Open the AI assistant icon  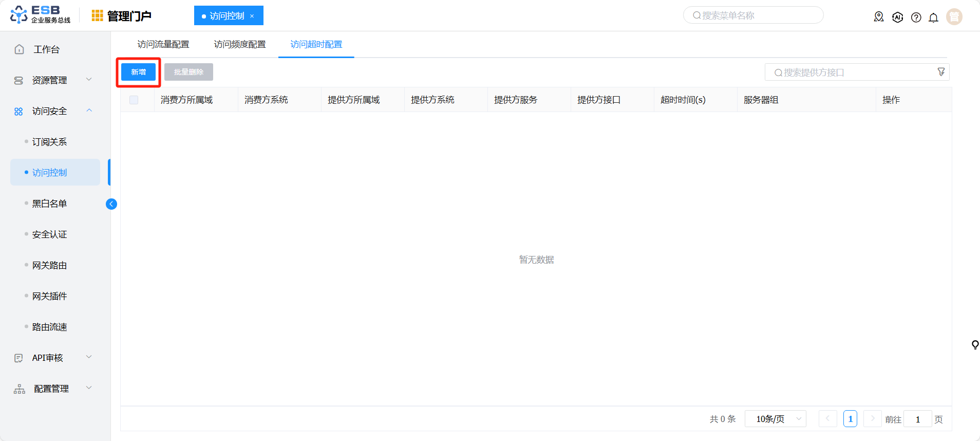point(897,17)
